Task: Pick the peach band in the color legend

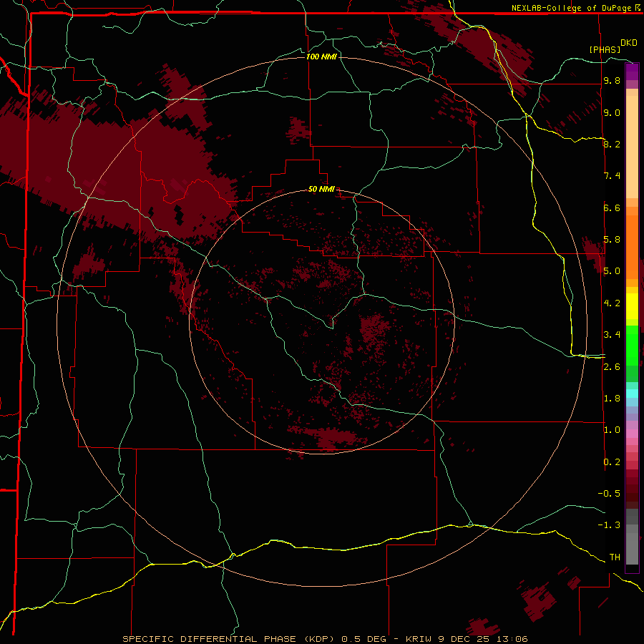Action: point(632,147)
